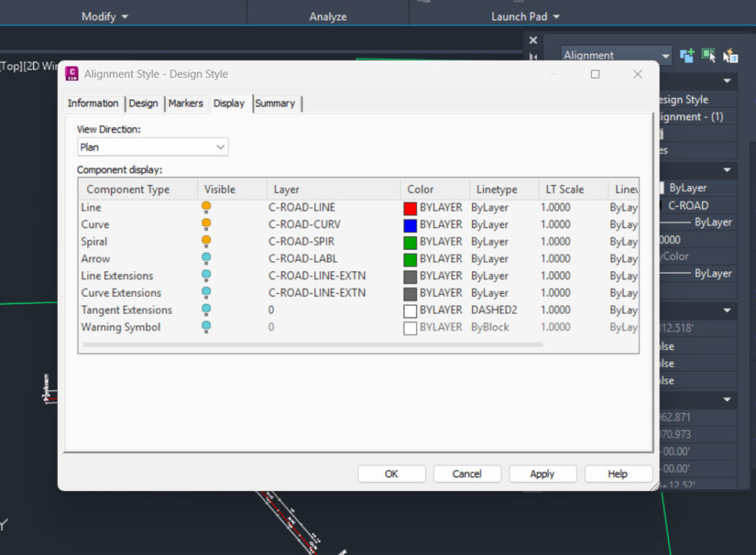Screen dimensions: 756x555
Task: Click the Cancel button
Action: click(x=467, y=474)
